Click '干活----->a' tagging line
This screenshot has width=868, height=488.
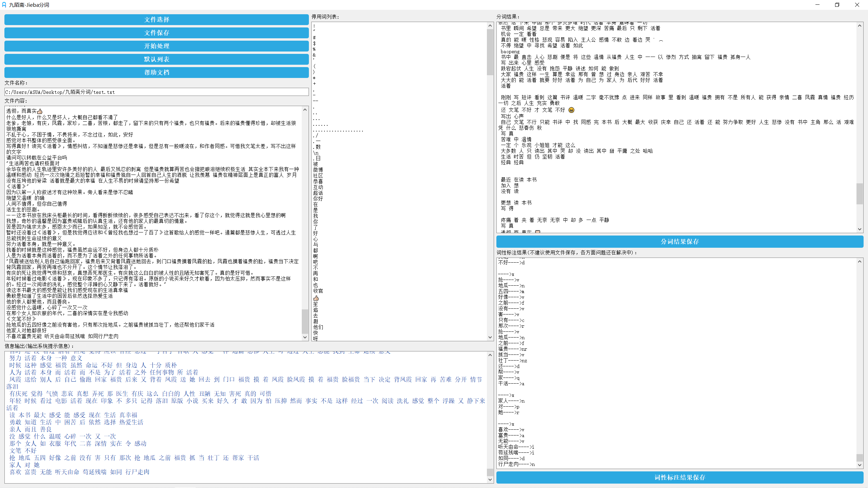click(x=511, y=384)
